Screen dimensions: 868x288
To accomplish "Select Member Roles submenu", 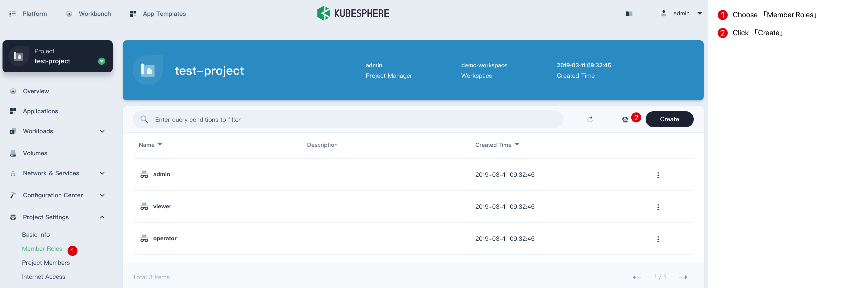I will pos(42,249).
